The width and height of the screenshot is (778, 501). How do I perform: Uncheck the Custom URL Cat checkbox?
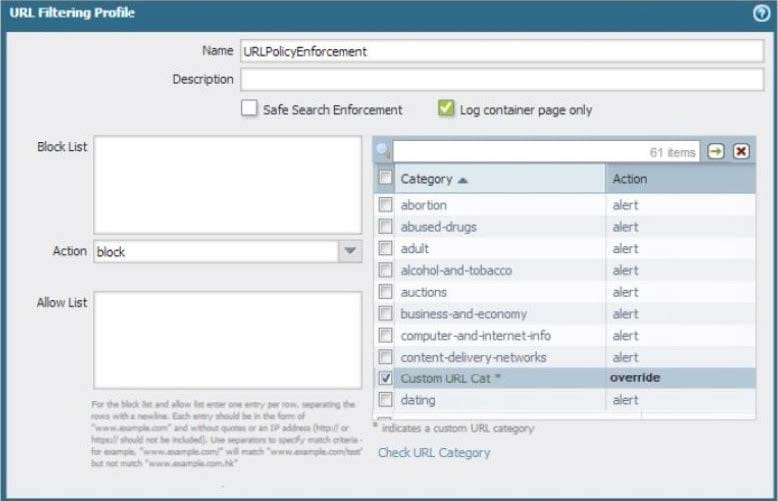(385, 378)
